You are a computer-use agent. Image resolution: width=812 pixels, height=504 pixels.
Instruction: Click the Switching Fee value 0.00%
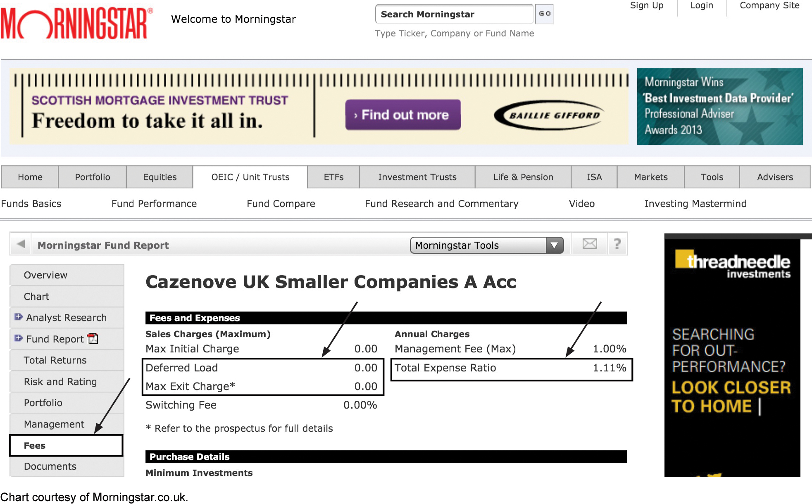360,405
